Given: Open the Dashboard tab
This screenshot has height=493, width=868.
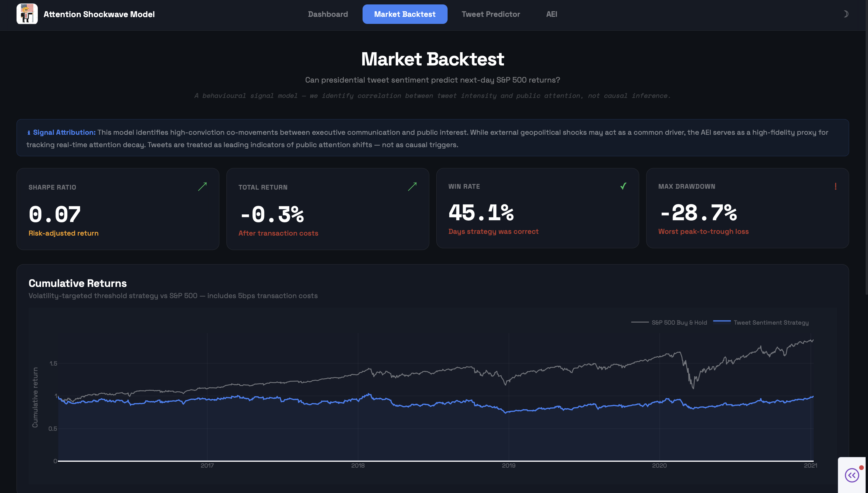Looking at the screenshot, I should click(x=328, y=14).
